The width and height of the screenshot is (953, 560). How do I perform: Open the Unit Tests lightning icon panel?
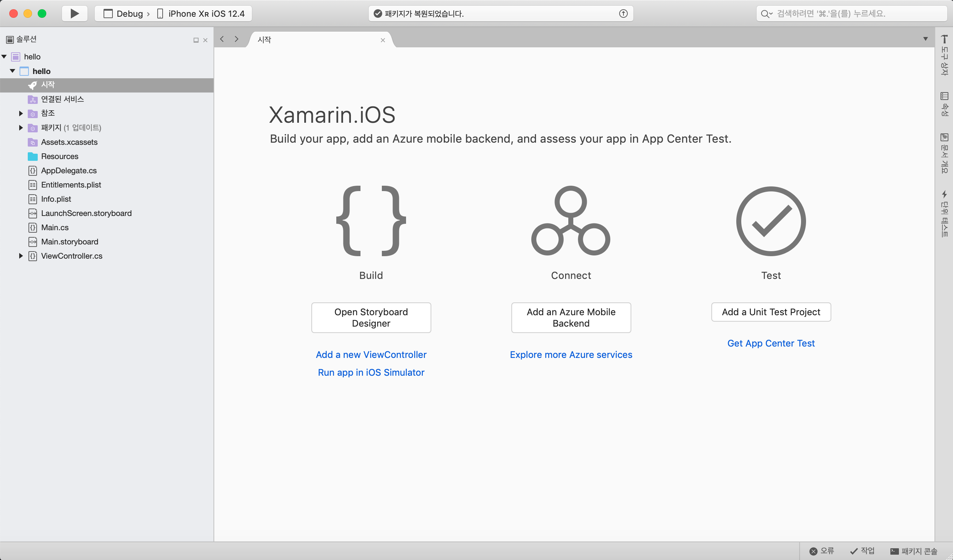tap(944, 194)
